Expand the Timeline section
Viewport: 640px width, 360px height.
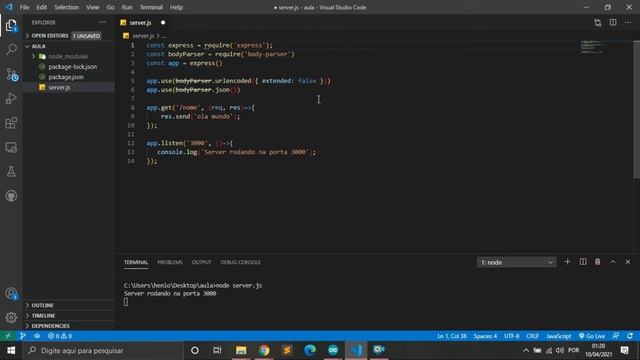(69, 316)
